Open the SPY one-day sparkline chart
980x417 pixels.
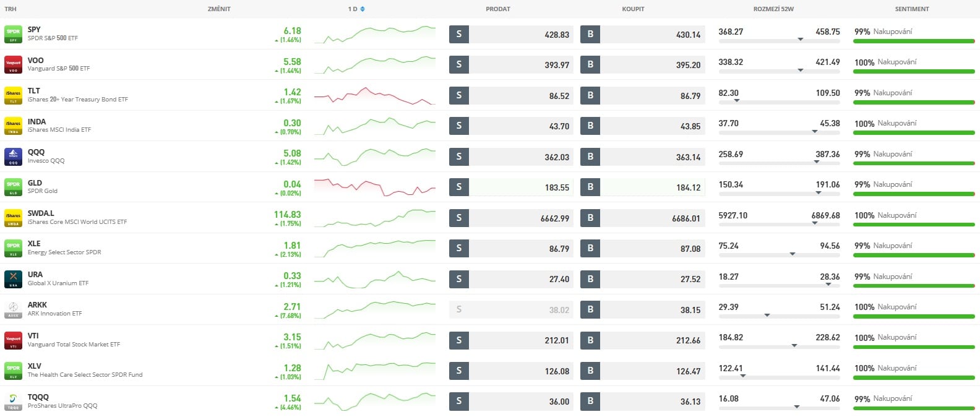(375, 35)
